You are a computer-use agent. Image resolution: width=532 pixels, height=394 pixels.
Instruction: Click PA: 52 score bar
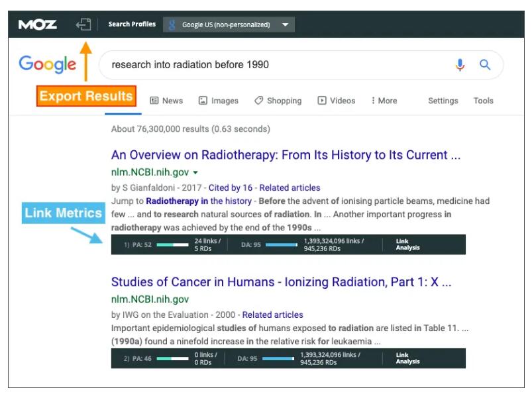(172, 244)
